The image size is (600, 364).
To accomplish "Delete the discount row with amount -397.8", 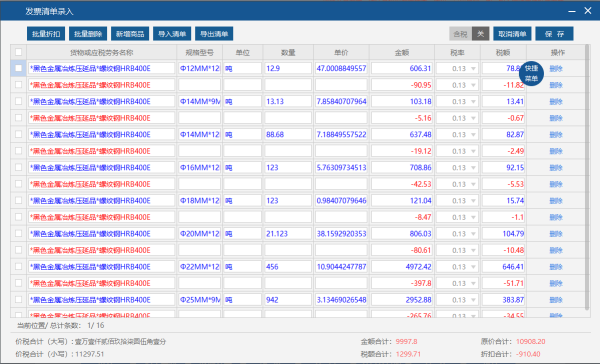I will point(556,283).
